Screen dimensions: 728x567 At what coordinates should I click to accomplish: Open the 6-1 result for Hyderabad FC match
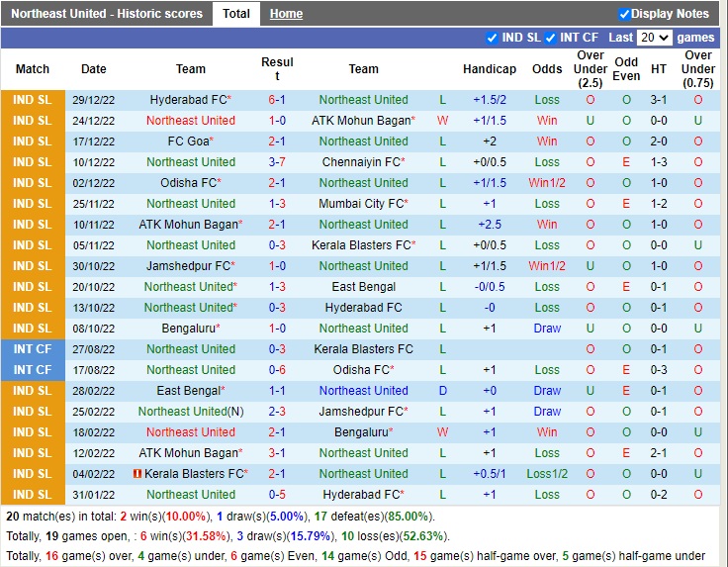point(277,100)
